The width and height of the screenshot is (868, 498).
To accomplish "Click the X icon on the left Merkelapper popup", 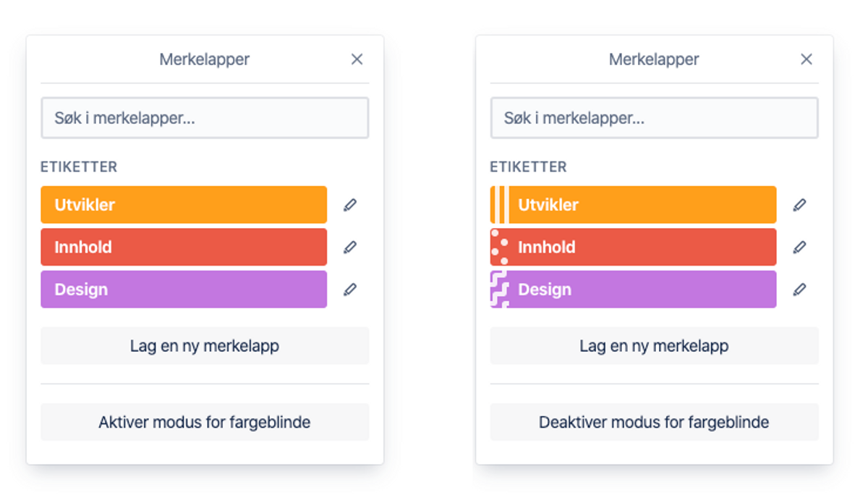I will (x=357, y=59).
